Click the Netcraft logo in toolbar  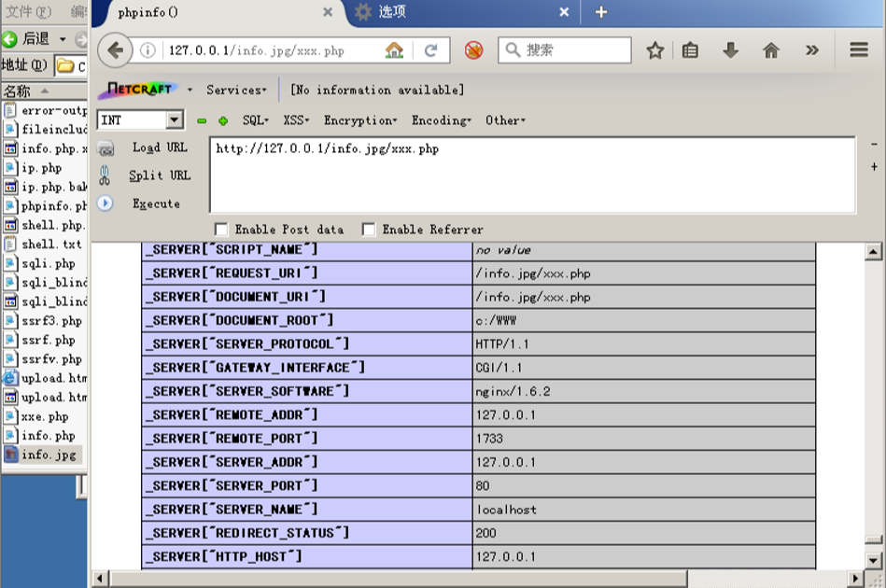pos(140,90)
